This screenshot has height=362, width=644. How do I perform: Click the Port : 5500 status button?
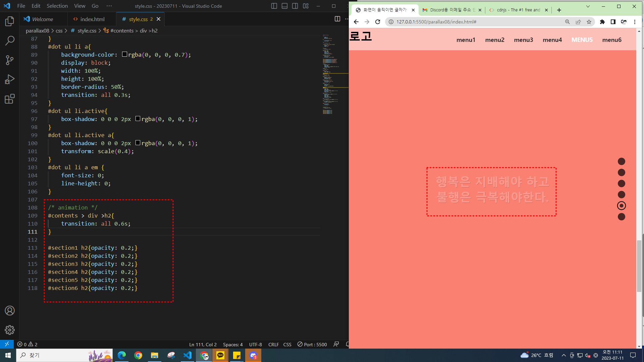312,345
